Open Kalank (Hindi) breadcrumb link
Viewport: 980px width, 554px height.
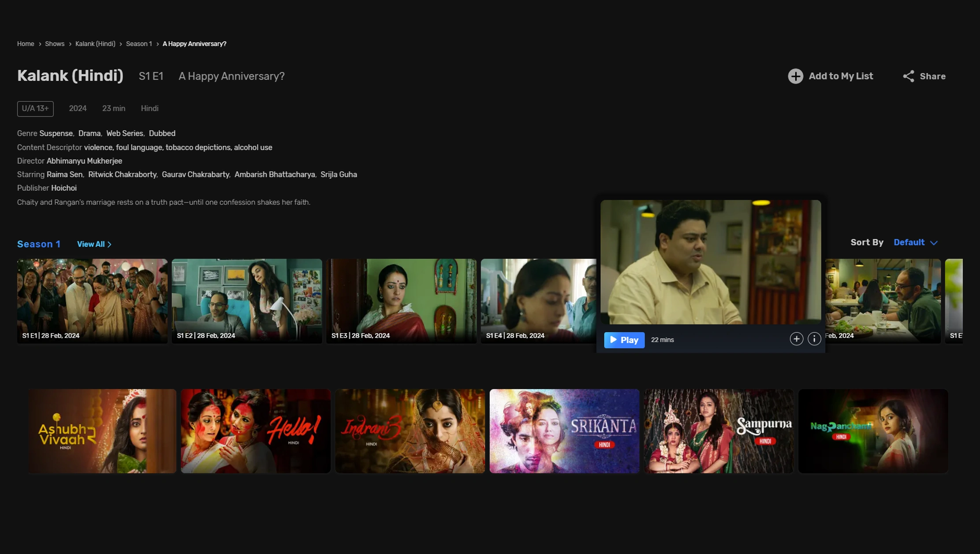(95, 44)
